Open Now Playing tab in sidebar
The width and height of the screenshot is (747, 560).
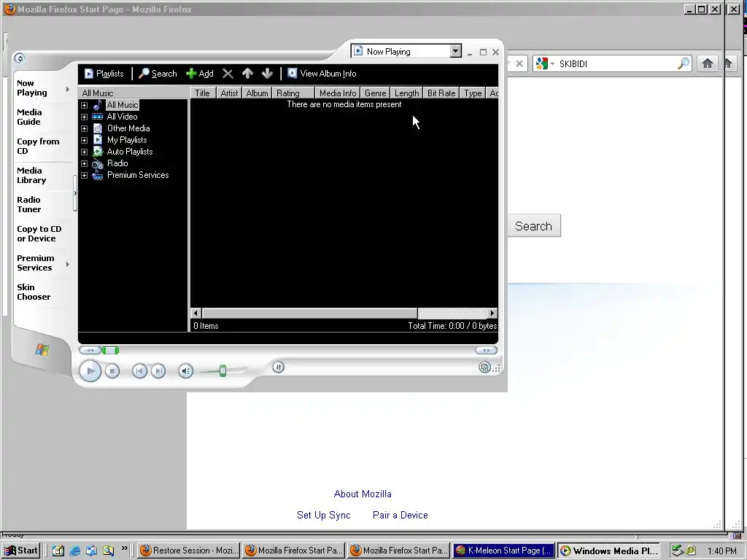(42, 88)
